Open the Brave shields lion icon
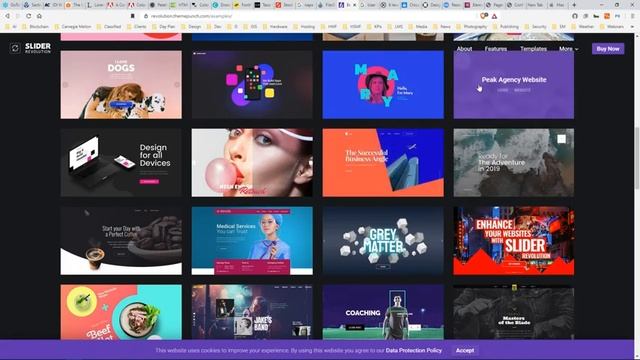Image resolution: width=640 pixels, height=360 pixels. 483,16
